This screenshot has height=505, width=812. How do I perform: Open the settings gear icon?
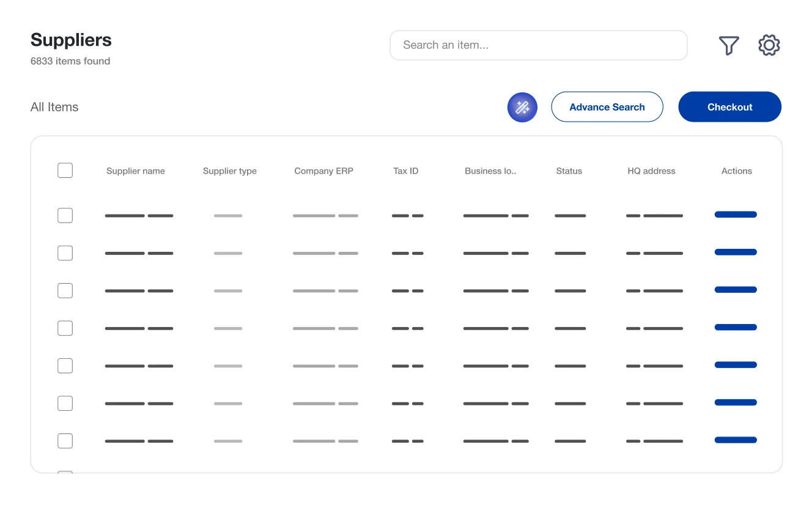[x=769, y=46]
